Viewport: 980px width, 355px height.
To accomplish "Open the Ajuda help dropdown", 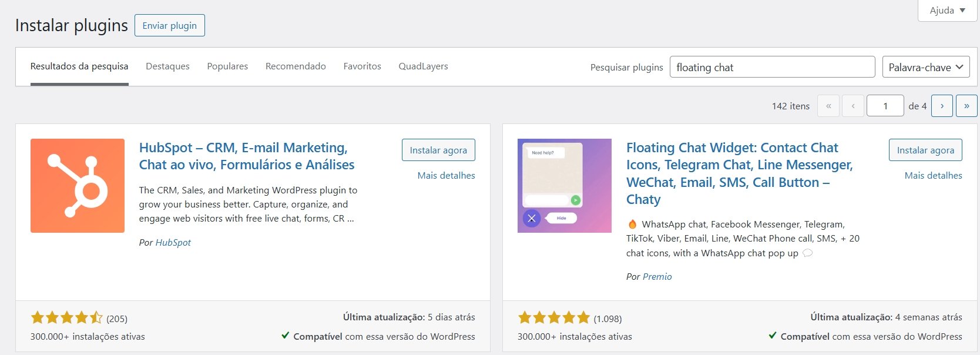I will (947, 11).
